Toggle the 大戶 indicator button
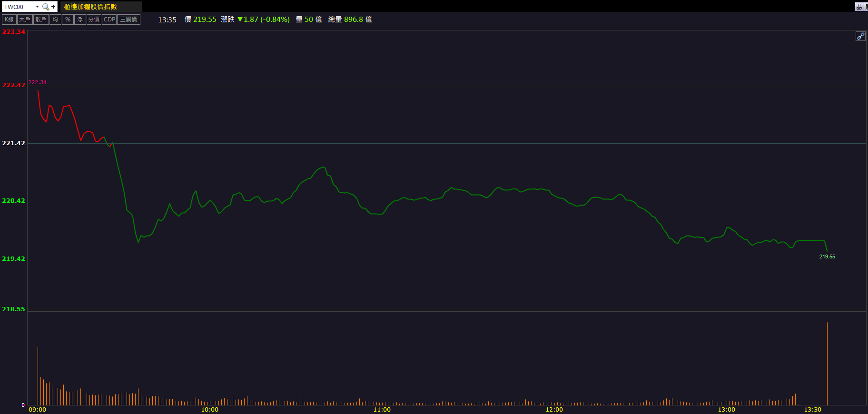Viewport: 868px width, 414px height. click(x=25, y=20)
